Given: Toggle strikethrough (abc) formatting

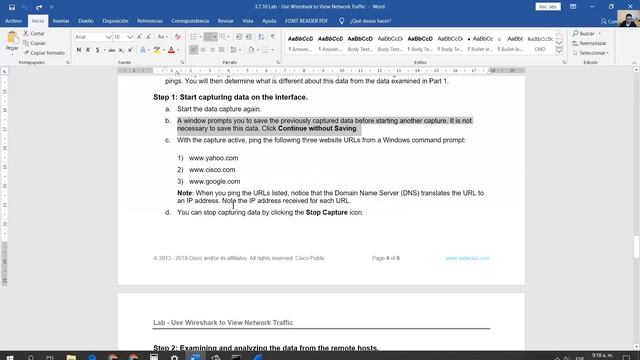Looking at the screenshot, I should click(x=112, y=50).
